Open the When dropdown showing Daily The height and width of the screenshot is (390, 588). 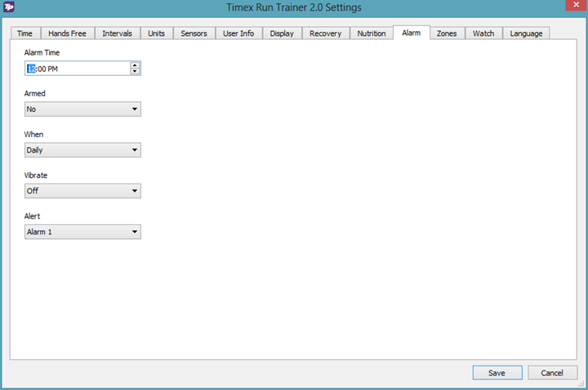click(82, 150)
